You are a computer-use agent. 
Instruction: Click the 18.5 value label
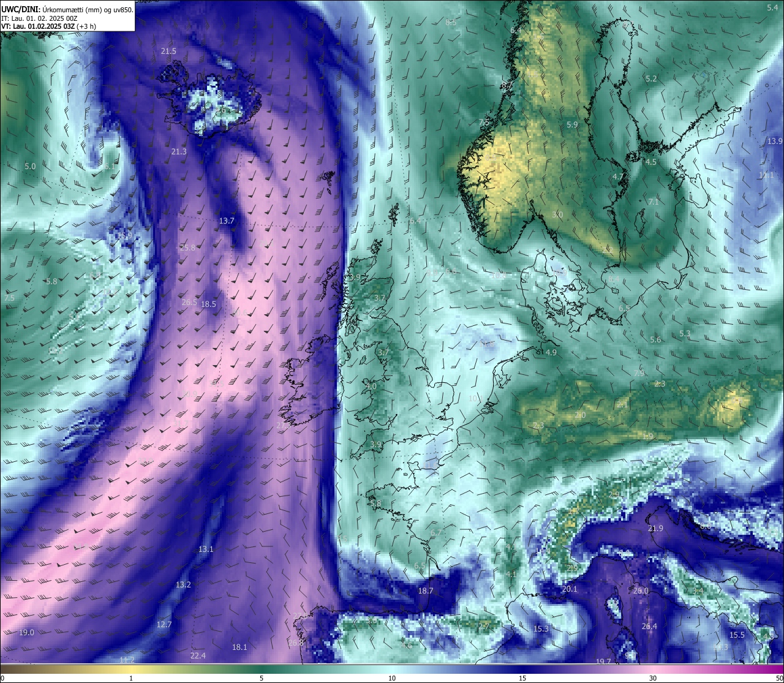tap(208, 304)
